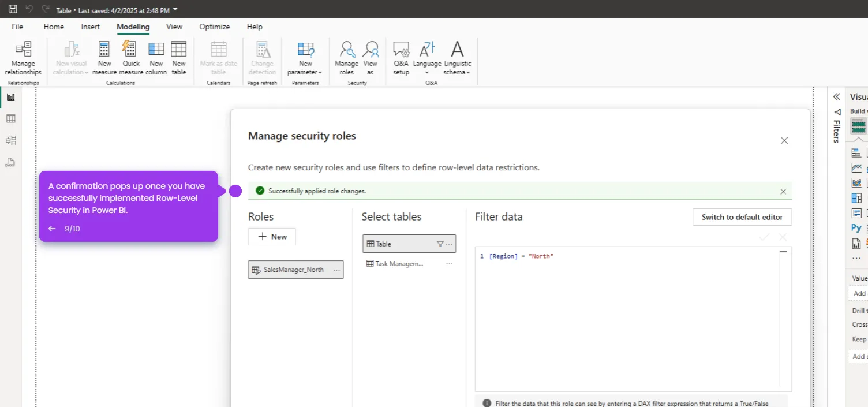Close the Manage security roles dialog
The height and width of the screenshot is (407, 868).
784,140
